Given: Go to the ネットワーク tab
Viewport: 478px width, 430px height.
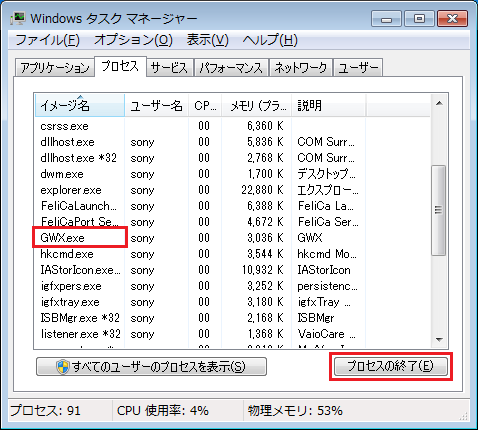Looking at the screenshot, I should (x=301, y=68).
